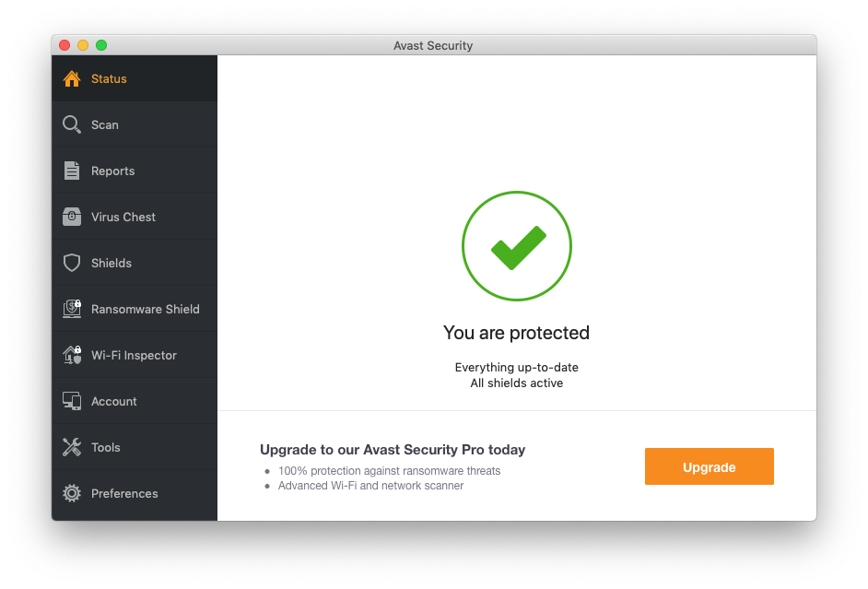Click the Status house icon
The image size is (868, 589).
pyautogui.click(x=72, y=79)
